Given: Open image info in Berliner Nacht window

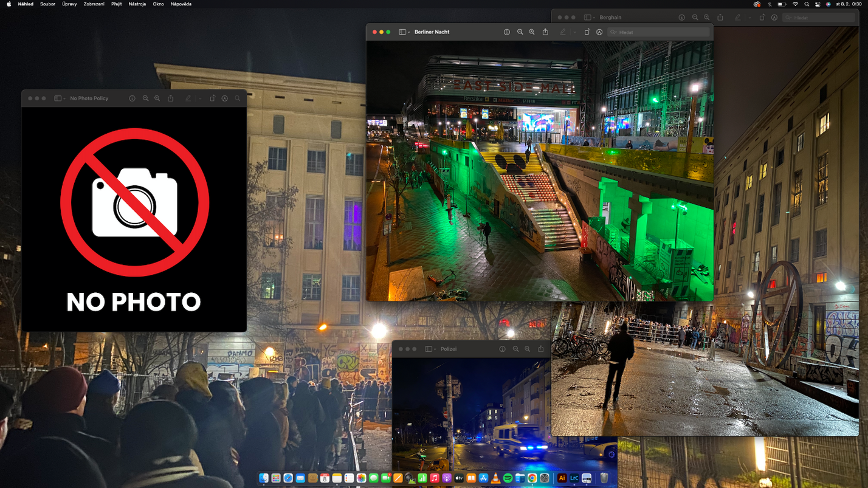Looking at the screenshot, I should (x=506, y=32).
